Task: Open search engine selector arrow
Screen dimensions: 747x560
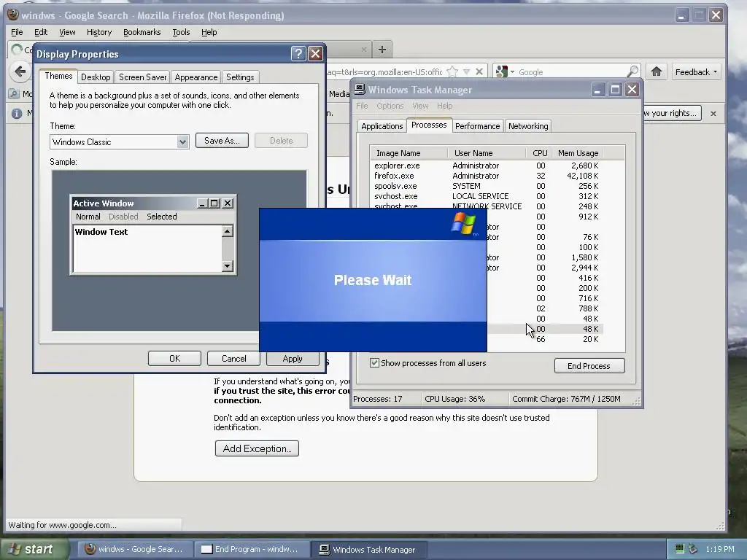Action: [512, 72]
